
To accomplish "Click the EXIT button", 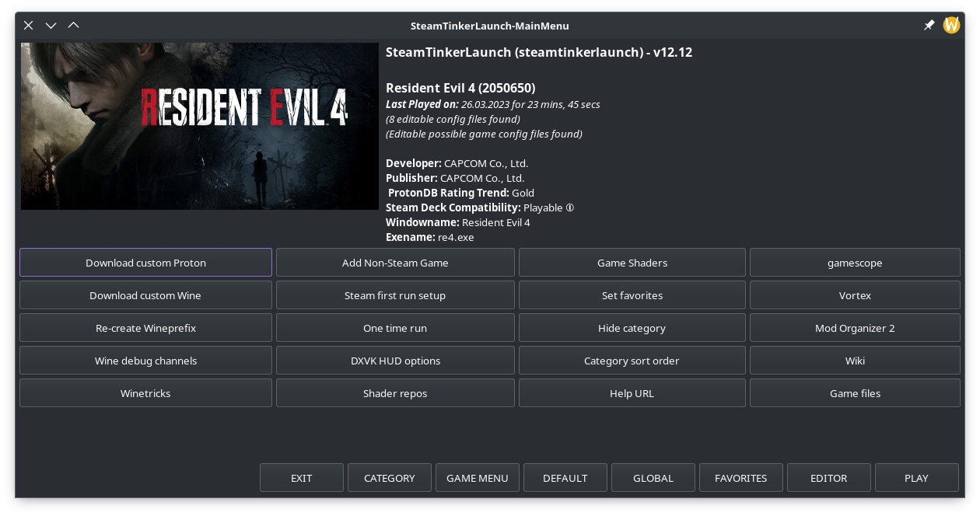I will (302, 478).
